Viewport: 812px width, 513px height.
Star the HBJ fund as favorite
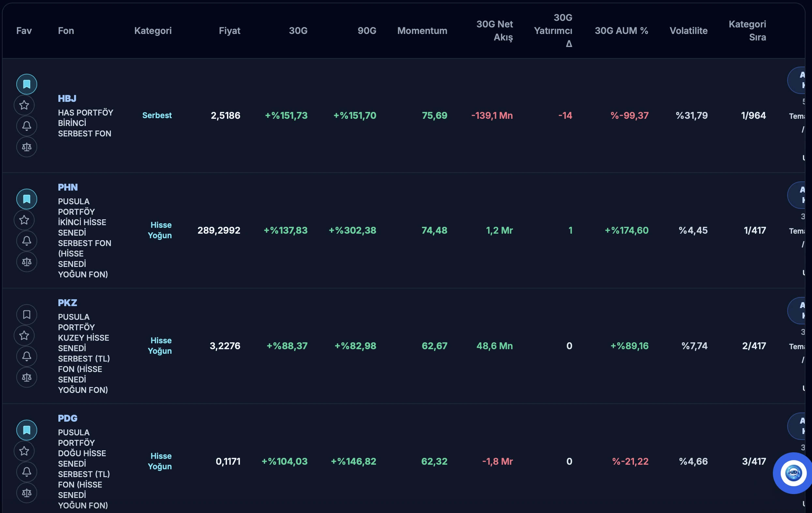click(24, 105)
